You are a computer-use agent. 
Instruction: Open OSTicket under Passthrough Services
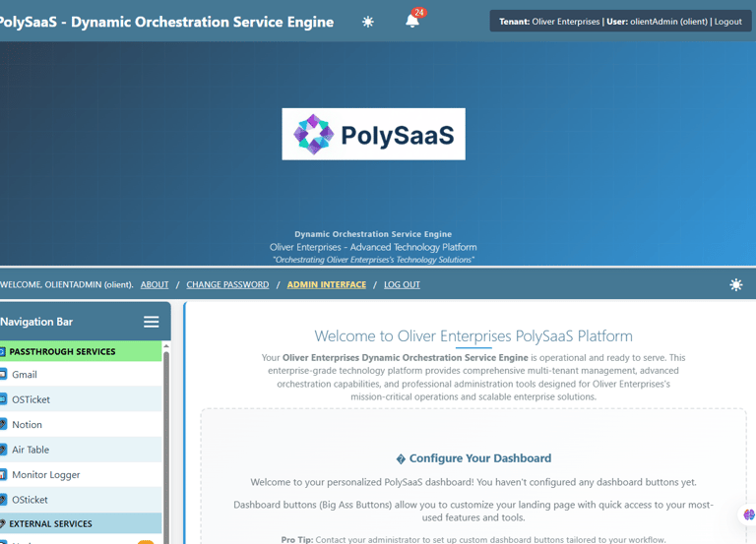[x=81, y=399]
